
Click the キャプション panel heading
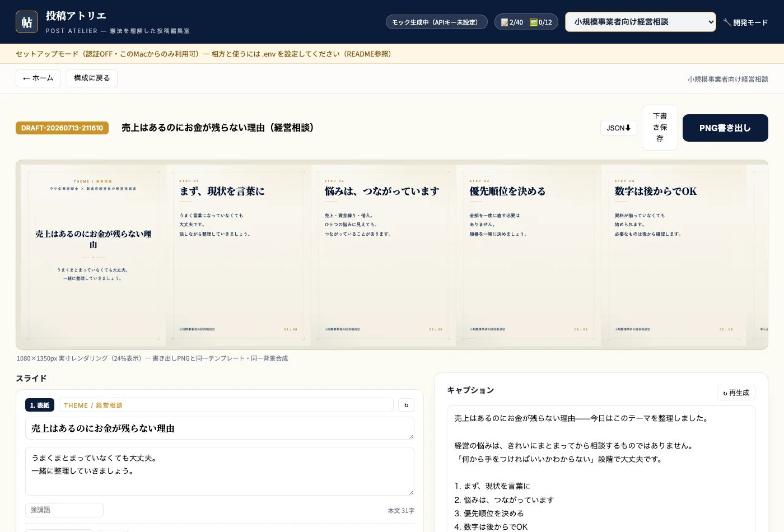[x=470, y=390]
